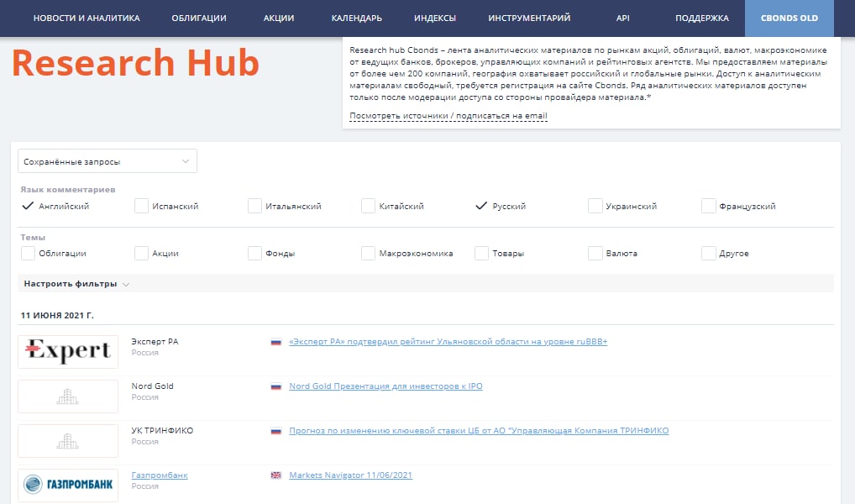Uncheck the Английский language checkbox
Viewport: 855px width, 504px height.
pos(28,206)
